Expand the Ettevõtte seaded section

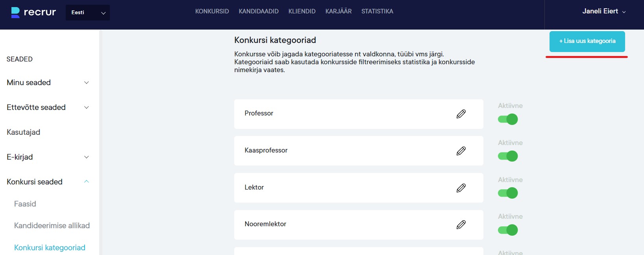point(87,108)
